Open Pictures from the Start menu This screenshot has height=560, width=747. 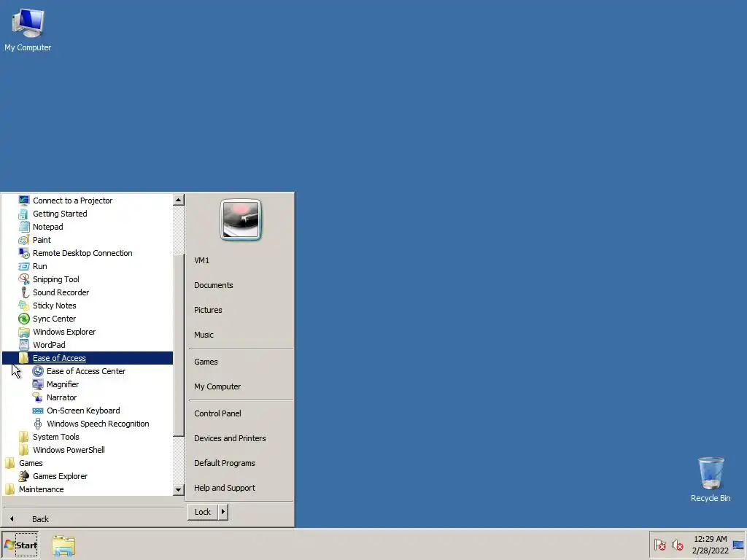tap(241, 310)
